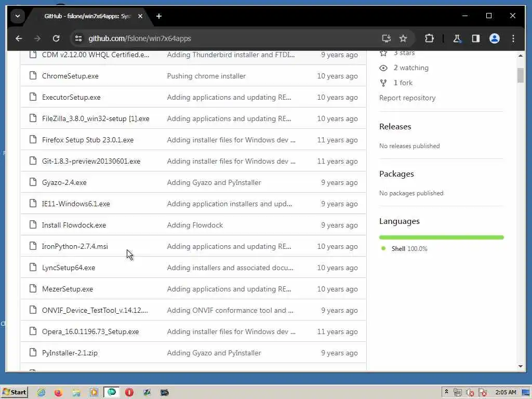Open the file explorer folder taskbar icon
532x399 pixels.
(76, 393)
